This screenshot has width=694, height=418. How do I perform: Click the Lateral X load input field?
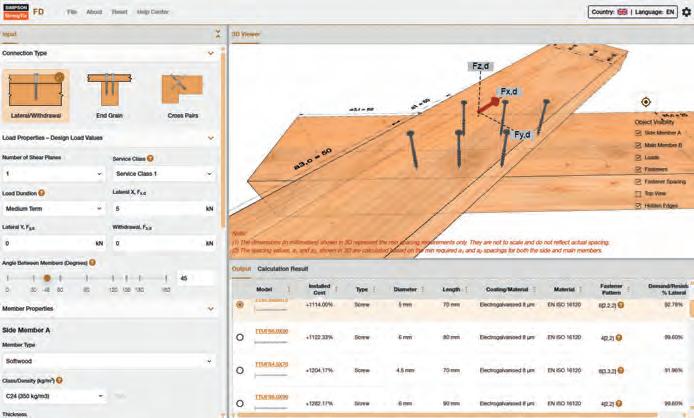coord(164,209)
